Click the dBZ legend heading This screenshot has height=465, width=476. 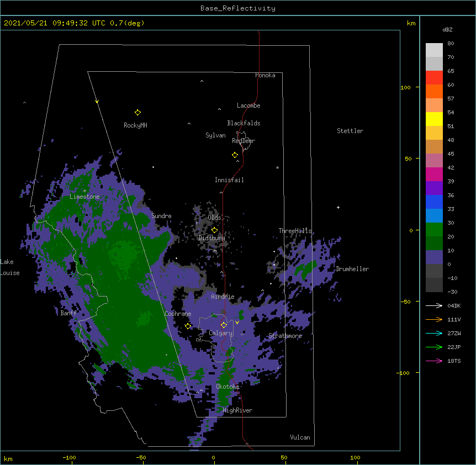[447, 29]
